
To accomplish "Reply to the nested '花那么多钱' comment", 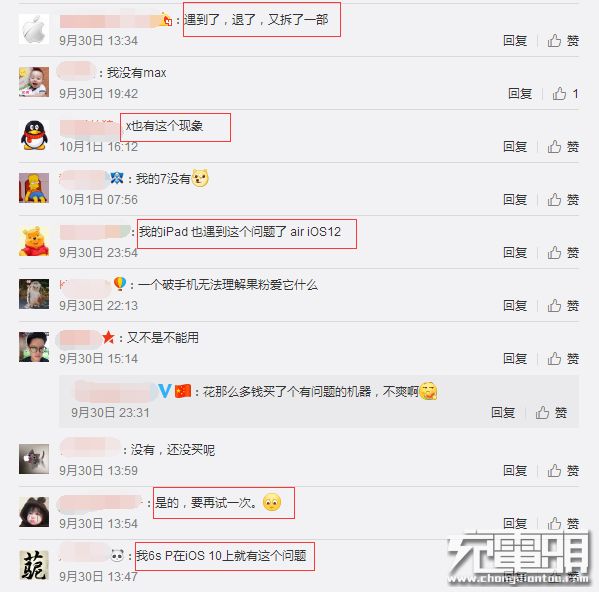I will click(503, 412).
